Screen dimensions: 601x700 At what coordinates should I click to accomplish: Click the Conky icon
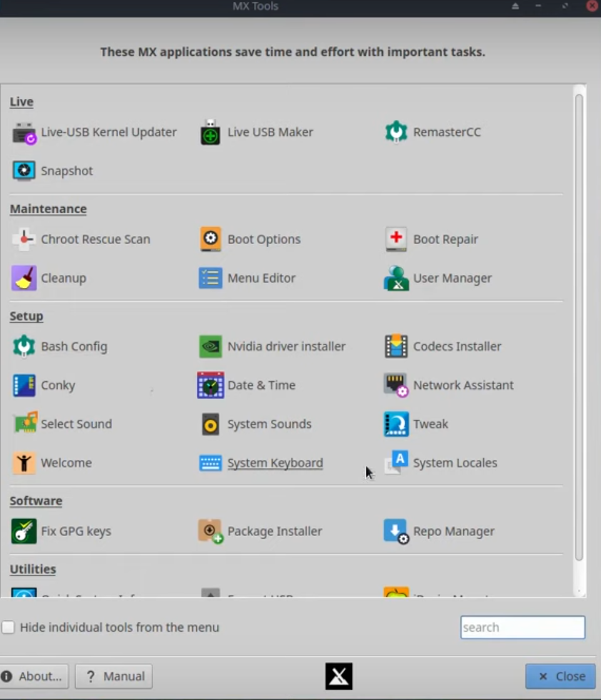pos(24,385)
